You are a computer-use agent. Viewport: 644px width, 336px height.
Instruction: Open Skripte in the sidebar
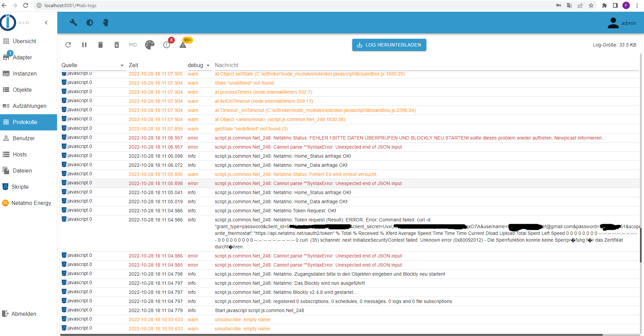pyautogui.click(x=28, y=187)
